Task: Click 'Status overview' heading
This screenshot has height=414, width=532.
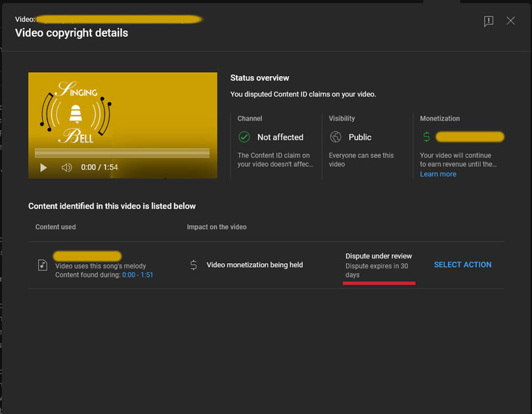Action: tap(259, 77)
